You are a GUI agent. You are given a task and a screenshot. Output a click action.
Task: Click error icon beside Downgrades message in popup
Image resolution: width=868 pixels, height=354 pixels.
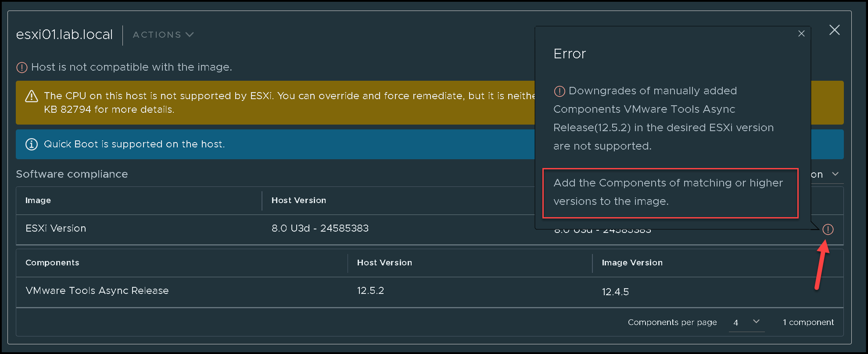tap(559, 91)
